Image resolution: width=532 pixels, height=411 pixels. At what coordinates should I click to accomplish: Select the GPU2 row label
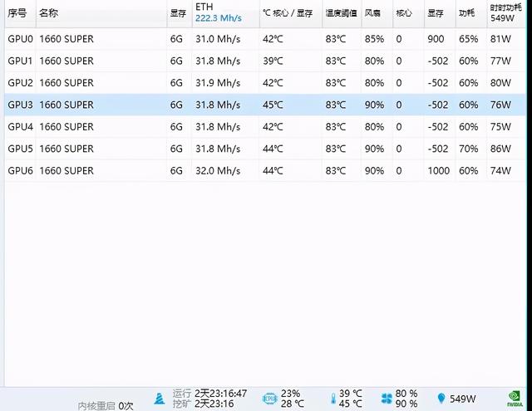(20, 83)
